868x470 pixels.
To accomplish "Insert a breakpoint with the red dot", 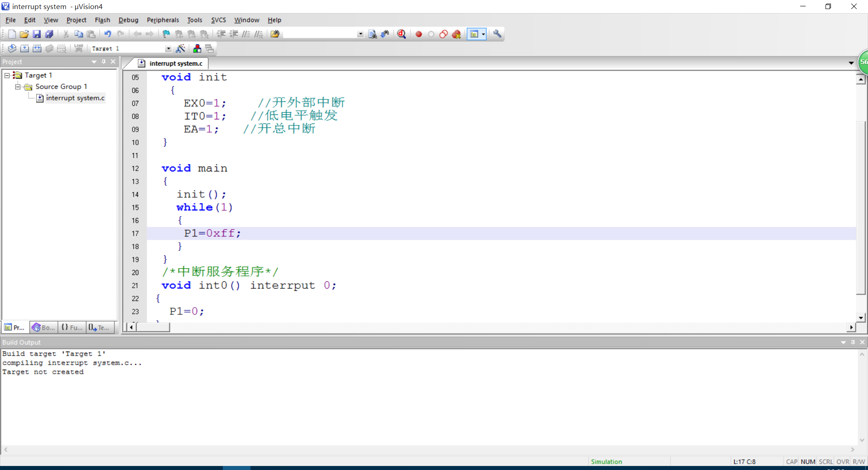I will click(419, 34).
